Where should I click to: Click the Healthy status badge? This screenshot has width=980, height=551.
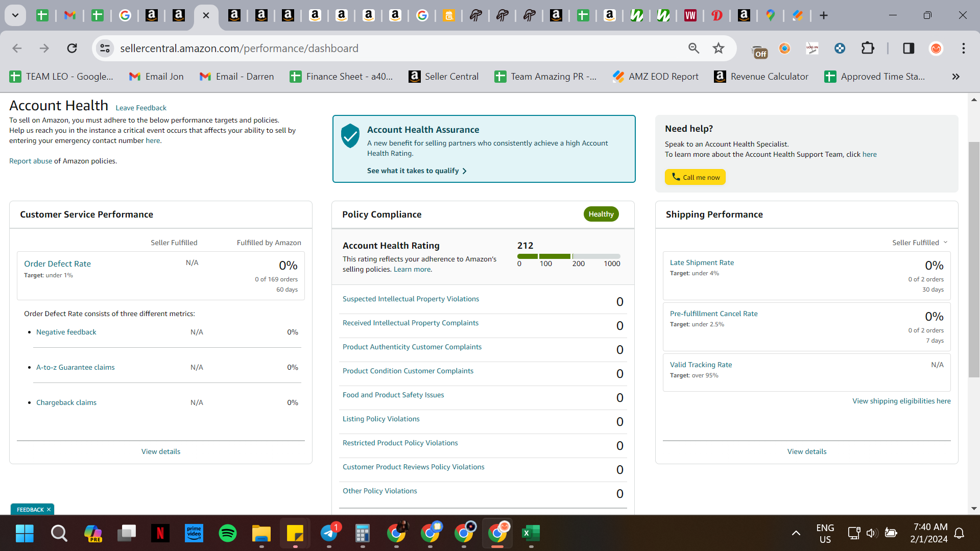tap(601, 214)
